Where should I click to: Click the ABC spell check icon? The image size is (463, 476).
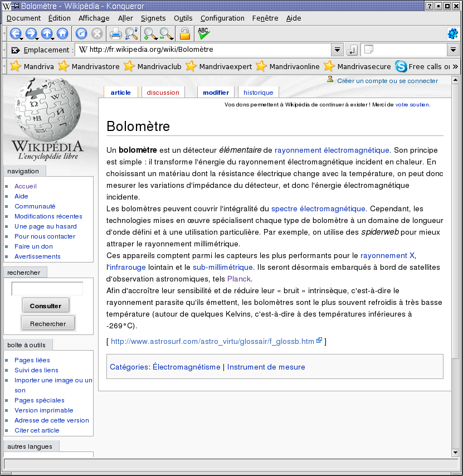coord(203,33)
